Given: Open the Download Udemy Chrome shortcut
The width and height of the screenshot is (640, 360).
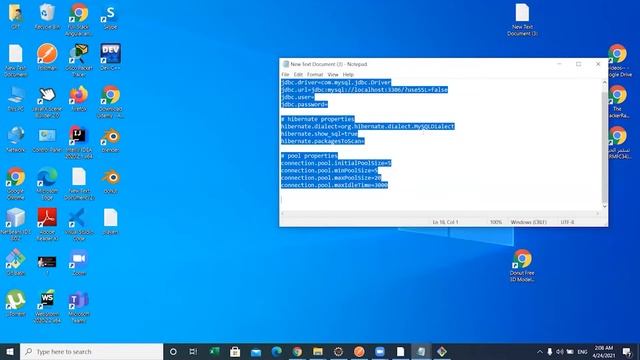Looking at the screenshot, I should (x=110, y=101).
